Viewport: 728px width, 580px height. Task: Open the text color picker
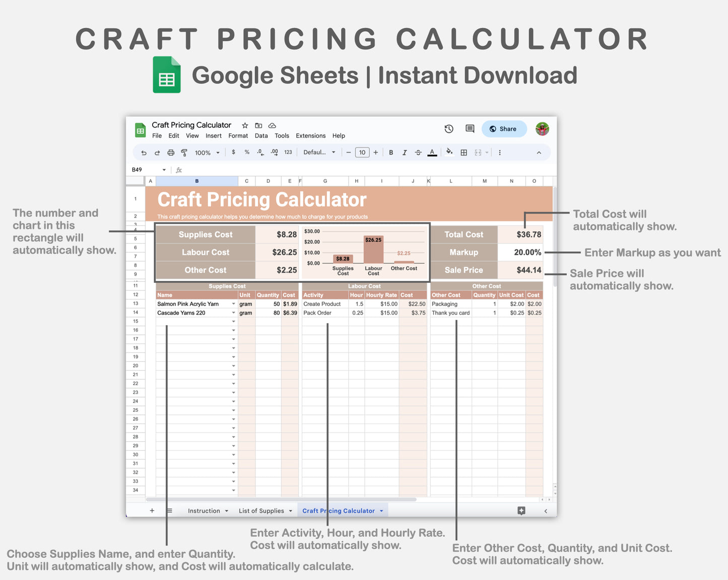(432, 152)
